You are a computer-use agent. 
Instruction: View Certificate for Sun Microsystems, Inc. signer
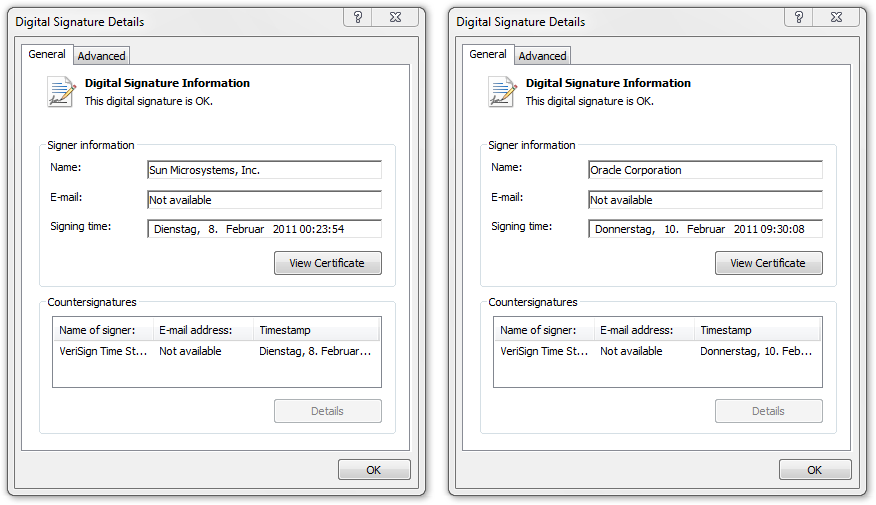click(327, 263)
